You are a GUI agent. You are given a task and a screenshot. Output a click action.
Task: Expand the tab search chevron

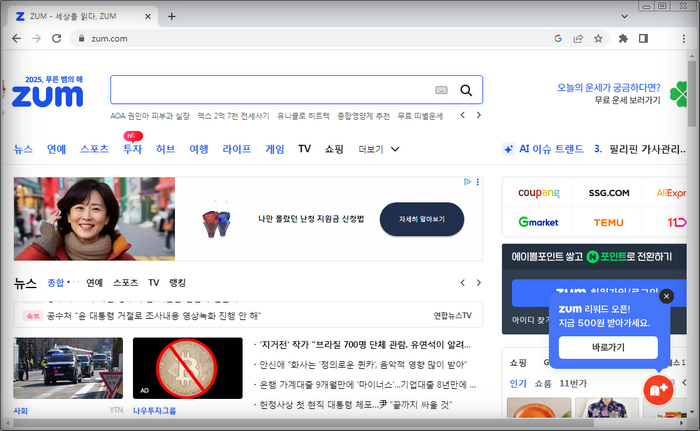[625, 17]
